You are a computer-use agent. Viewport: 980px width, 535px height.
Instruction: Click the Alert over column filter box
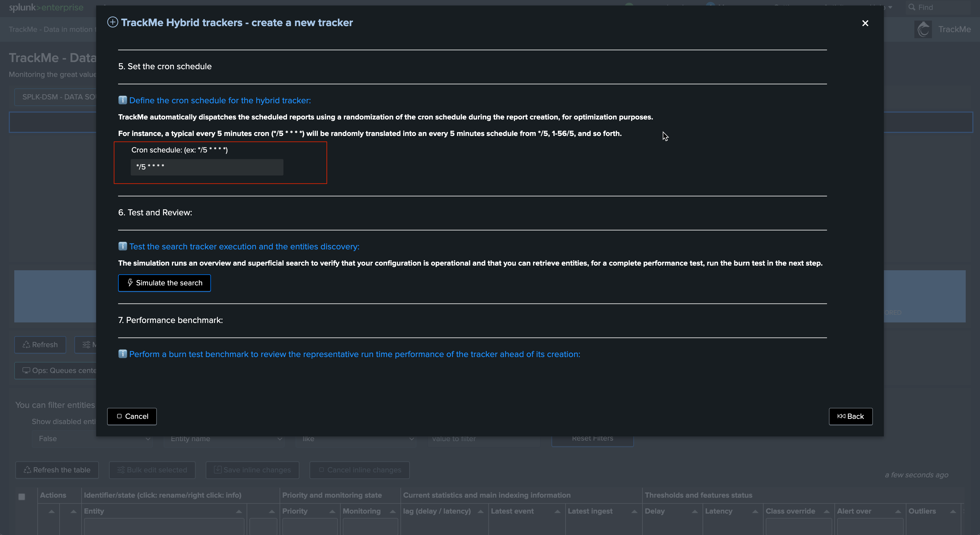(x=870, y=527)
